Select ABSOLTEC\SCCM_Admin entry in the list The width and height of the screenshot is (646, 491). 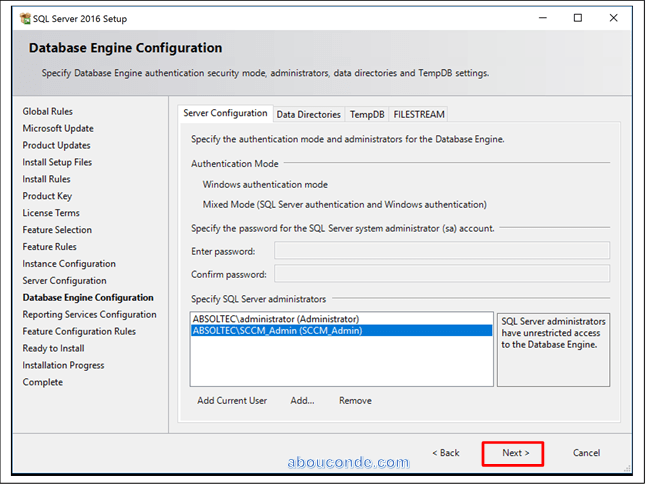pos(277,330)
